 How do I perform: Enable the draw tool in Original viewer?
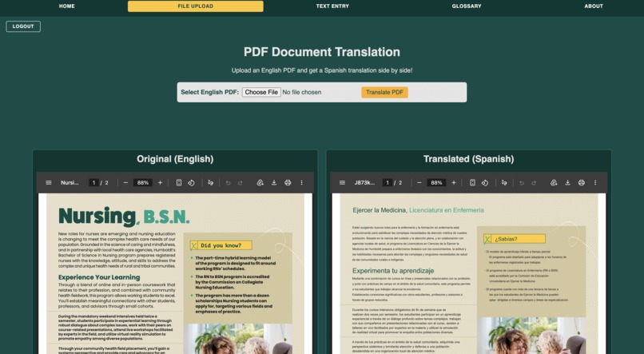tap(211, 183)
